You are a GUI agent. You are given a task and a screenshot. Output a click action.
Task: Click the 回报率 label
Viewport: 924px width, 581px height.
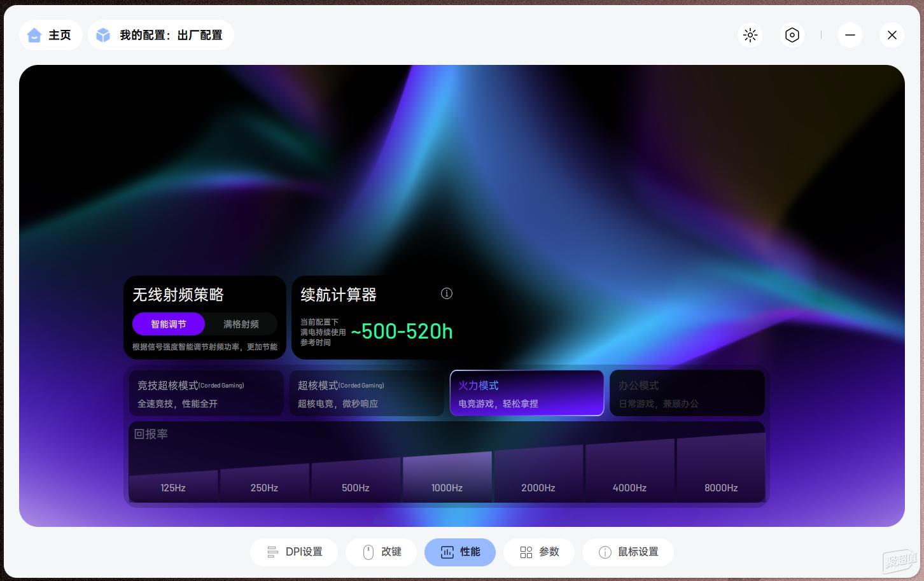coord(151,434)
